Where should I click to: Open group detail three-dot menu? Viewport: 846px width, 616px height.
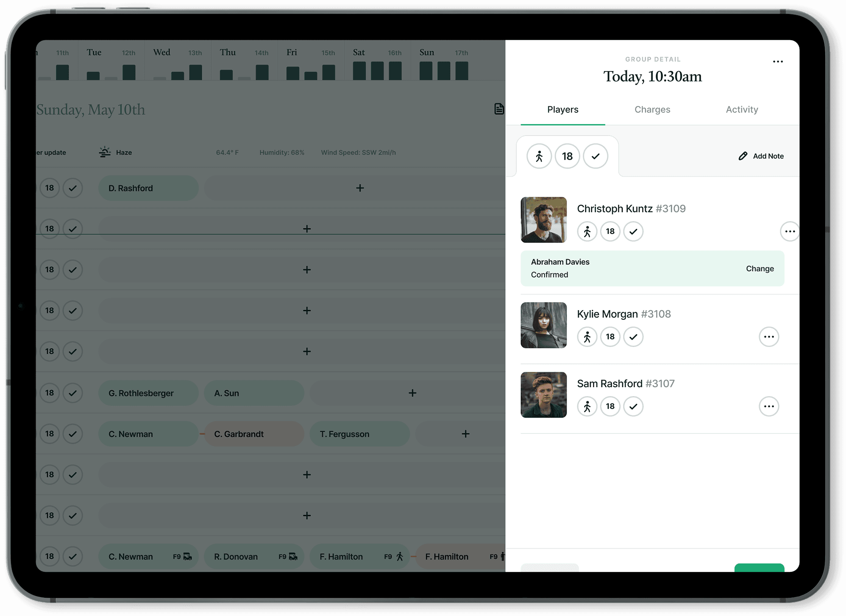pyautogui.click(x=778, y=61)
